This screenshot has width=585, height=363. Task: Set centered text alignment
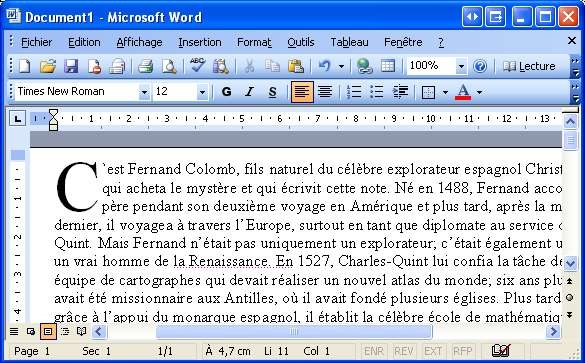[x=325, y=92]
